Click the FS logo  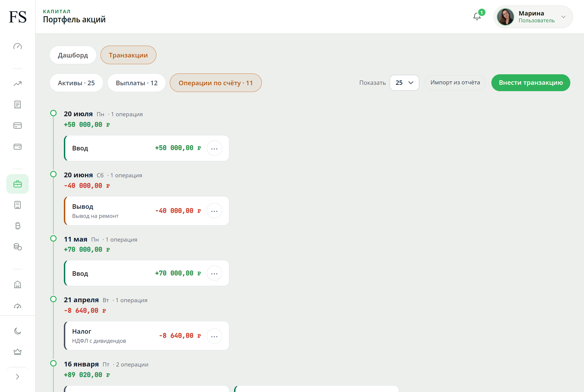(x=18, y=17)
